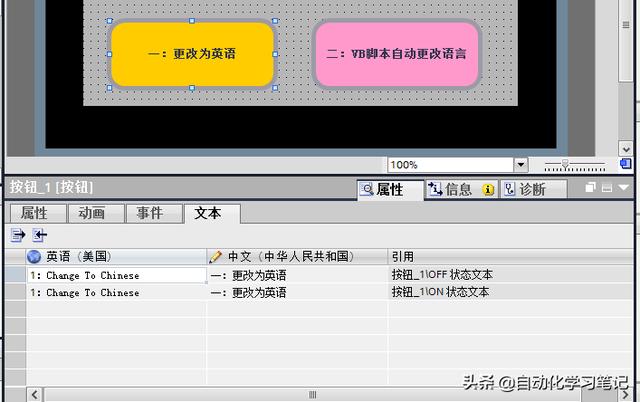Click the 英语（美国） column header
The image size is (640, 402).
click(116, 257)
